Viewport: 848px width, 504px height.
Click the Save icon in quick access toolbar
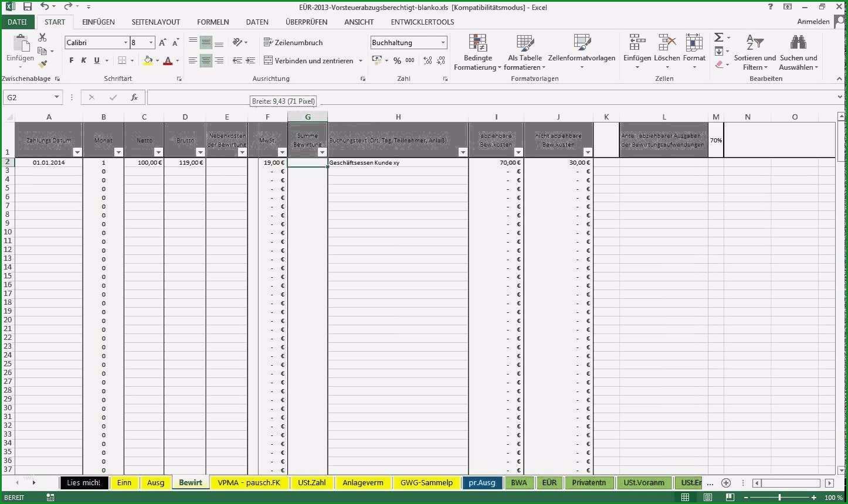click(x=27, y=6)
